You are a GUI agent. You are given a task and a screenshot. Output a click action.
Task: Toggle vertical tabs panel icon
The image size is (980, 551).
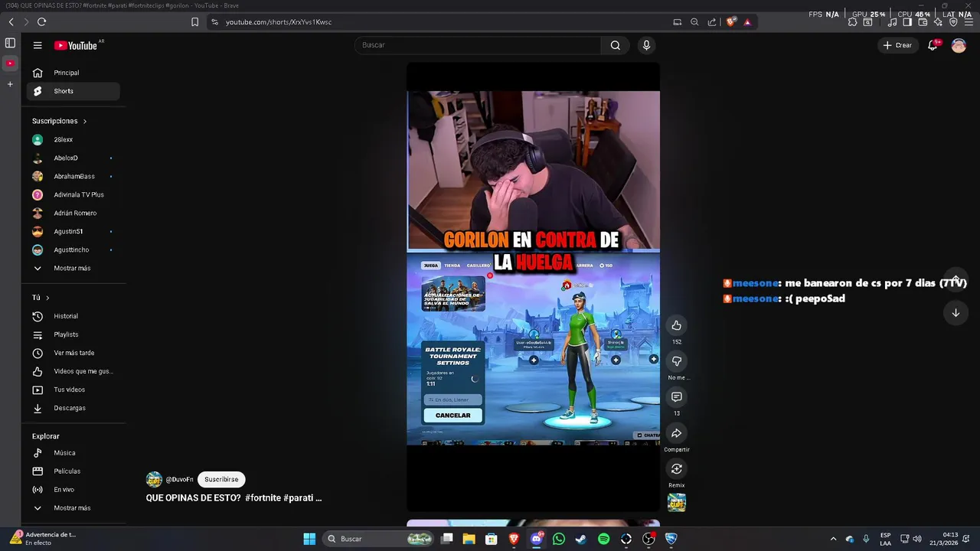[10, 44]
